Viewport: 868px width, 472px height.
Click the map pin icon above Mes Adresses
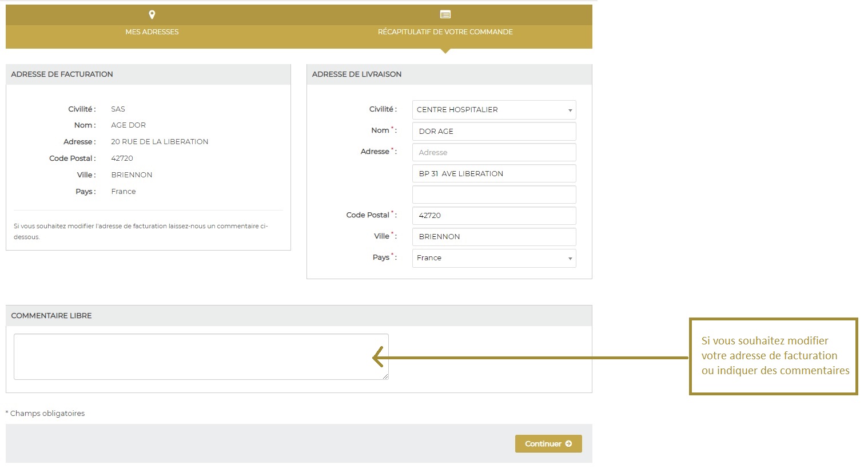coord(152,15)
